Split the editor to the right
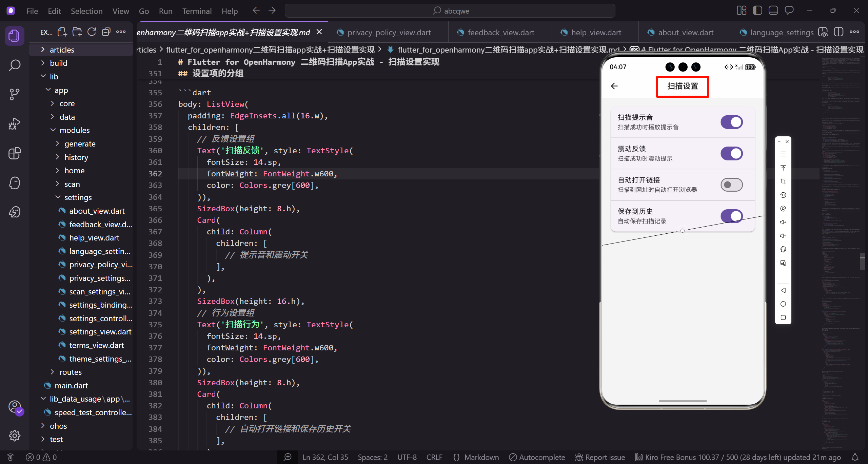 coord(839,32)
